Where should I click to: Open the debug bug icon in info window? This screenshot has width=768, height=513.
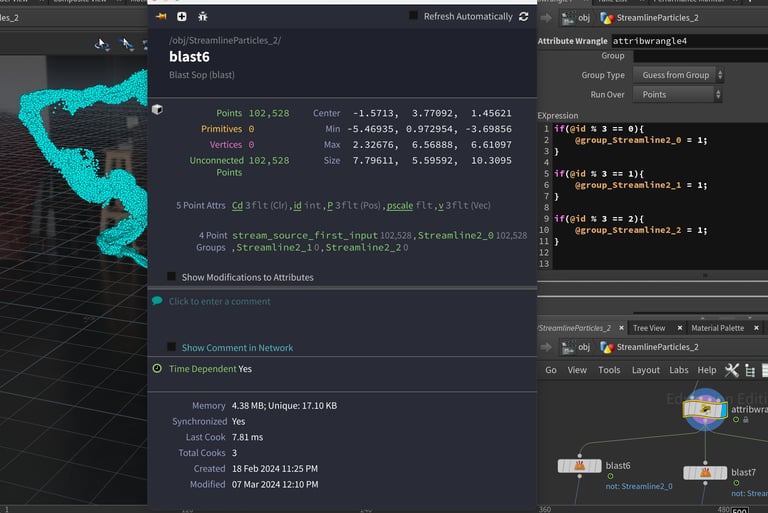coord(203,17)
